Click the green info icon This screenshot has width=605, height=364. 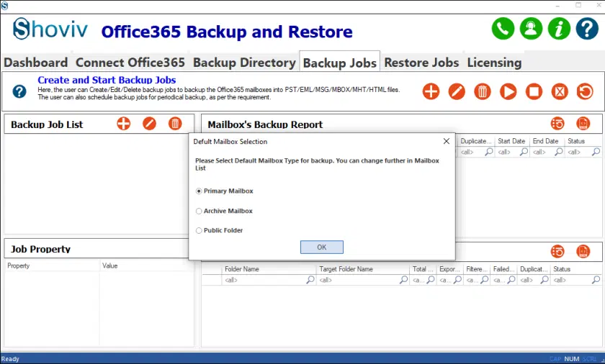tap(559, 29)
